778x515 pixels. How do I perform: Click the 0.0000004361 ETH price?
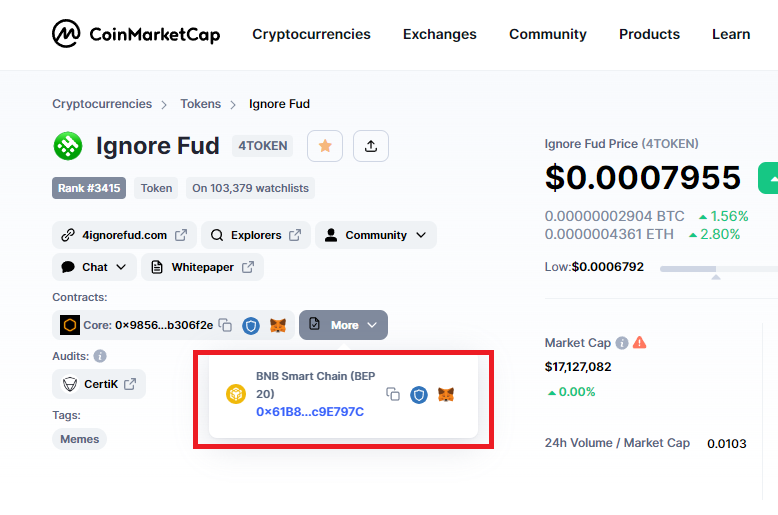pos(609,234)
